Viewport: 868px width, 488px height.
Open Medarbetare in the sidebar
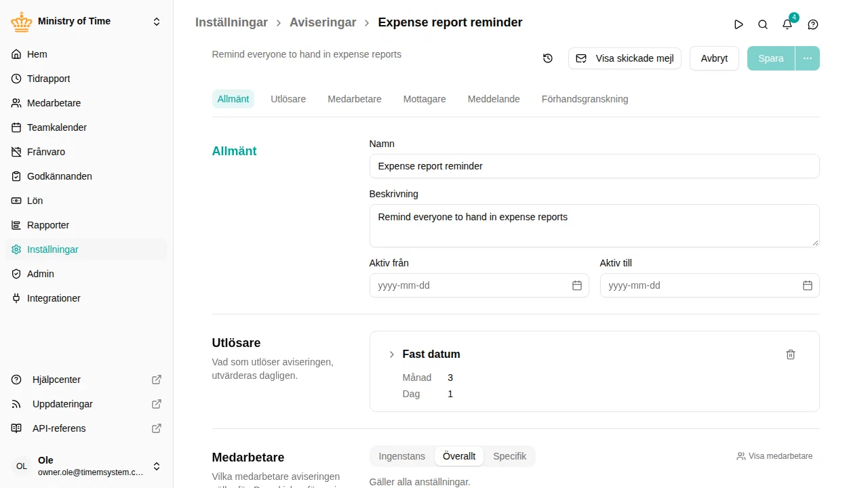[86, 103]
